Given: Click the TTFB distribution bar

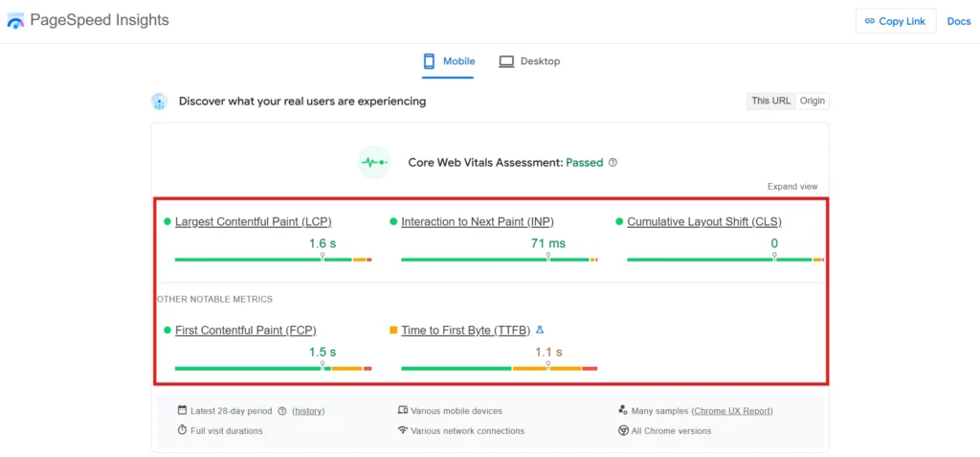Looking at the screenshot, I should (500, 368).
